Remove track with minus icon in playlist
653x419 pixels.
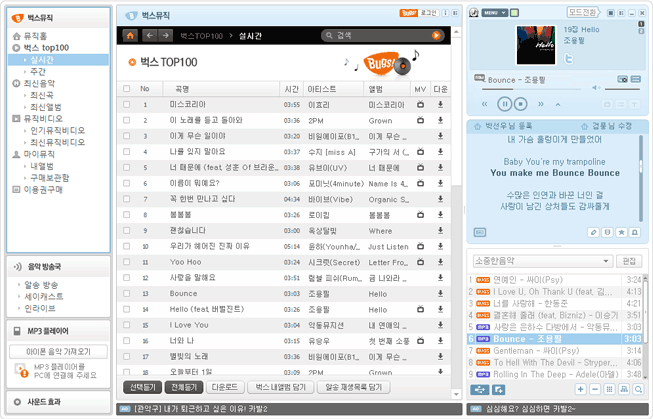coord(595,389)
